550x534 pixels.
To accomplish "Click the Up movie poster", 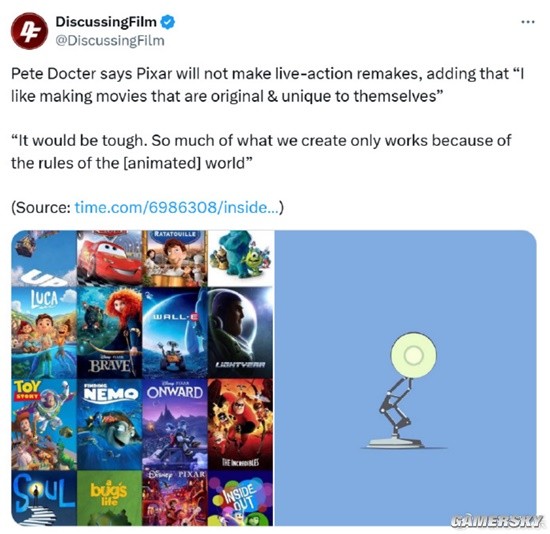I will click(x=44, y=258).
